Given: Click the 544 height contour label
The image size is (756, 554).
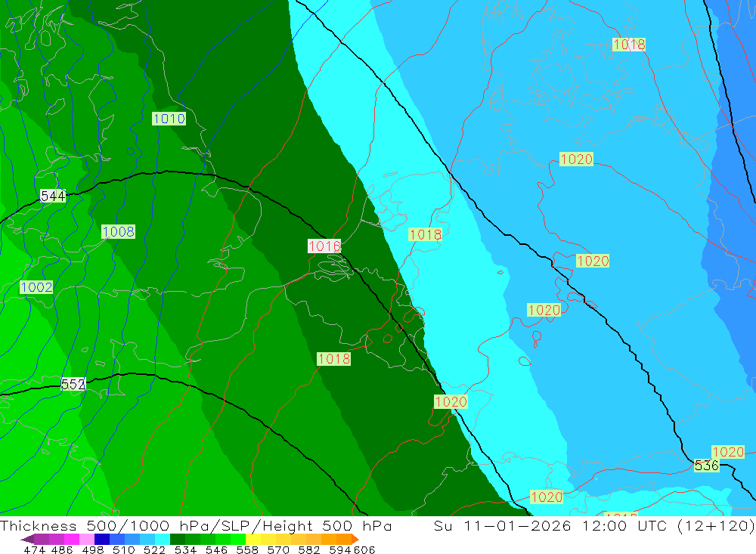Looking at the screenshot, I should pos(53,197).
